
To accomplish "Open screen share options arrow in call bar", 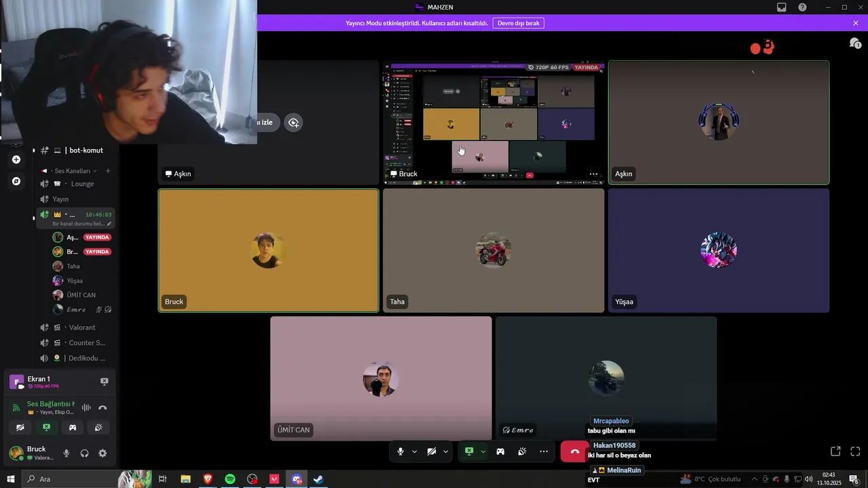I will pyautogui.click(x=483, y=451).
